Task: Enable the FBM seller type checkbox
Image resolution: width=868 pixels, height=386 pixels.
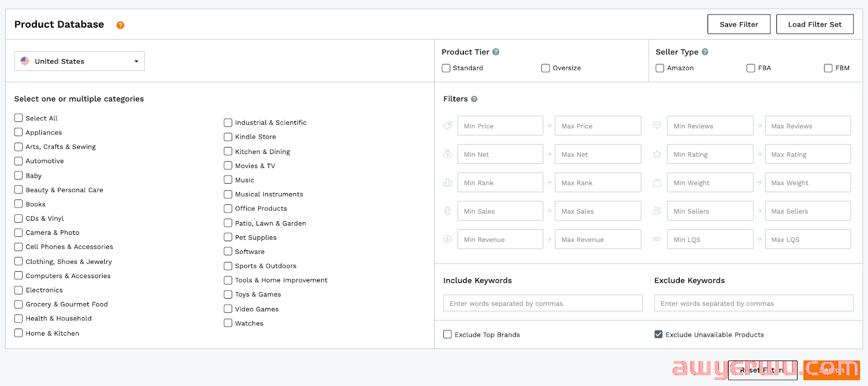Action: click(x=828, y=68)
